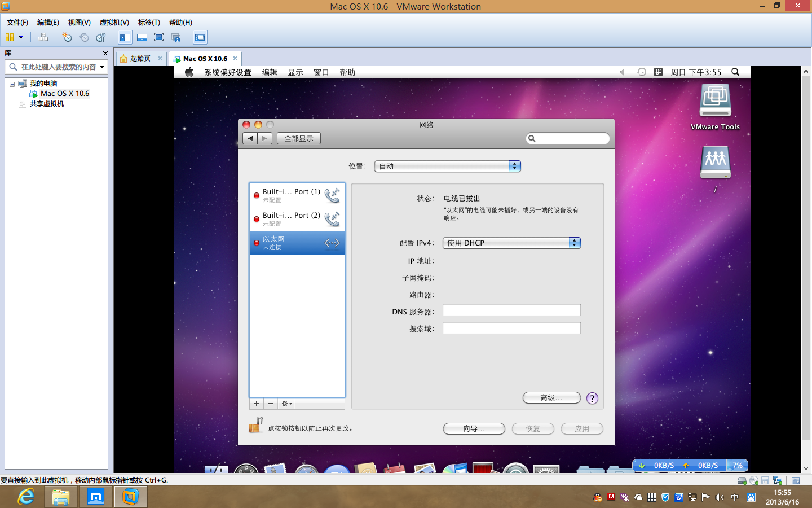Select 共享虚拟机 in the library tree
This screenshot has height=508, width=812.
point(47,104)
